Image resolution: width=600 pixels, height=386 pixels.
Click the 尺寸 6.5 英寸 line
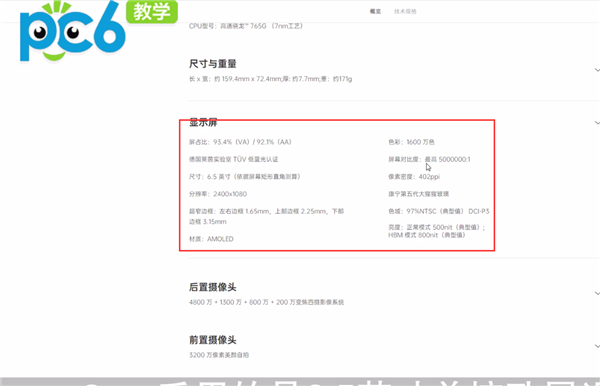click(245, 177)
